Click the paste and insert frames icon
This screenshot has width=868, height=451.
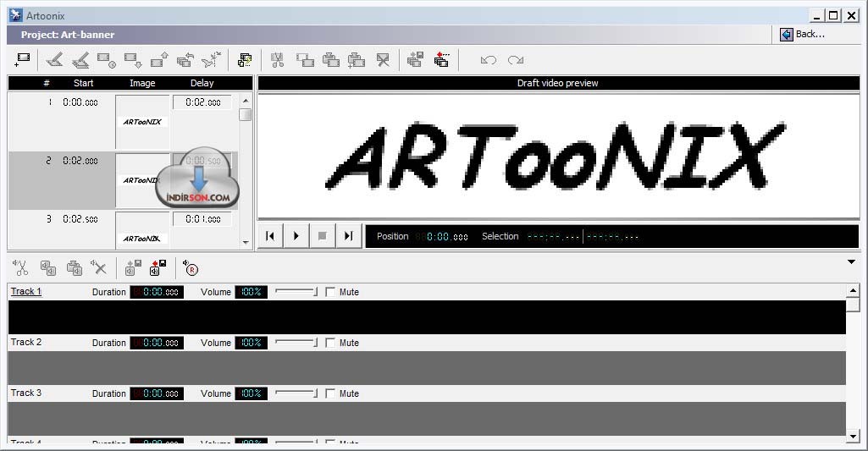pos(357,60)
